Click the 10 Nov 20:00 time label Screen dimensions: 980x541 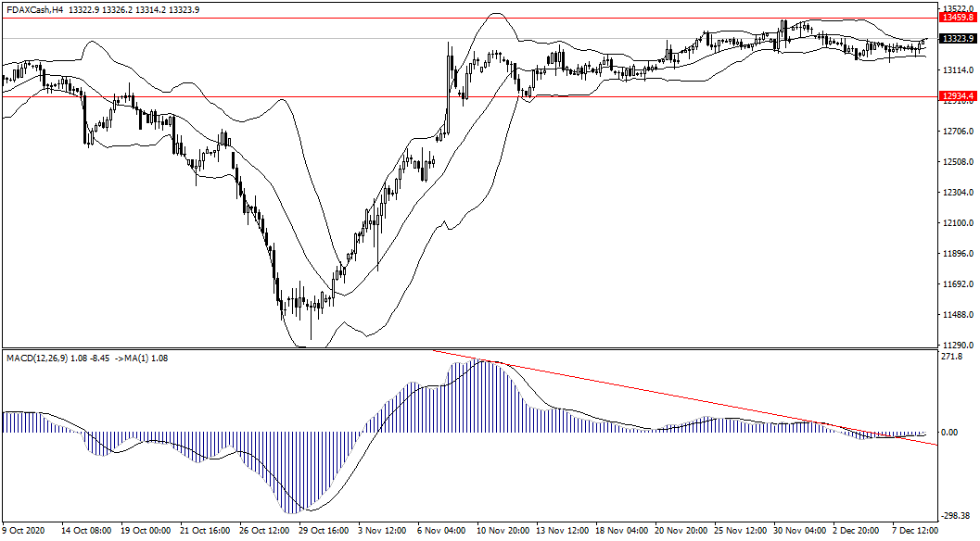pos(503,532)
